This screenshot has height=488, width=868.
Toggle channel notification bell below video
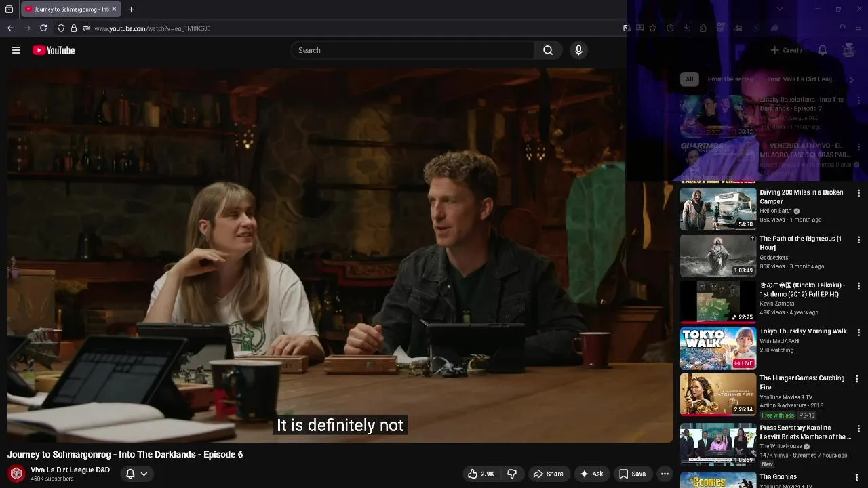pos(130,474)
